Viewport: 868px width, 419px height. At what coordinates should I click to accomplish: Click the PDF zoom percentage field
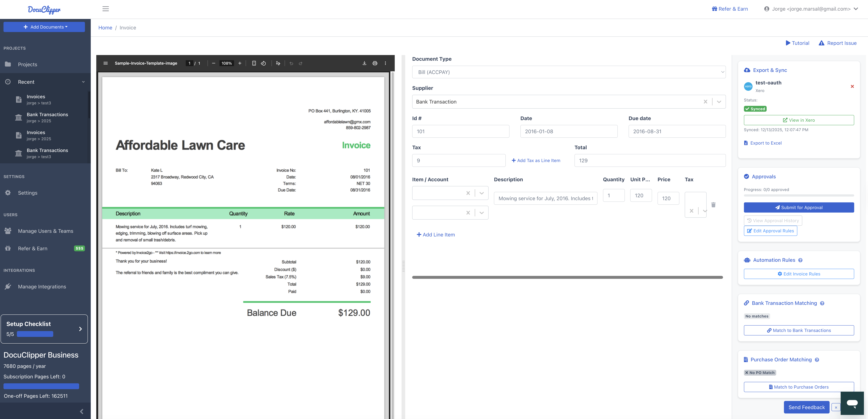[226, 63]
